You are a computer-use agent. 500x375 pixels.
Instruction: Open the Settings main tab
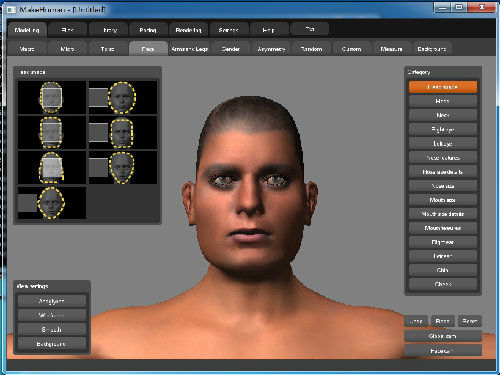click(x=229, y=30)
